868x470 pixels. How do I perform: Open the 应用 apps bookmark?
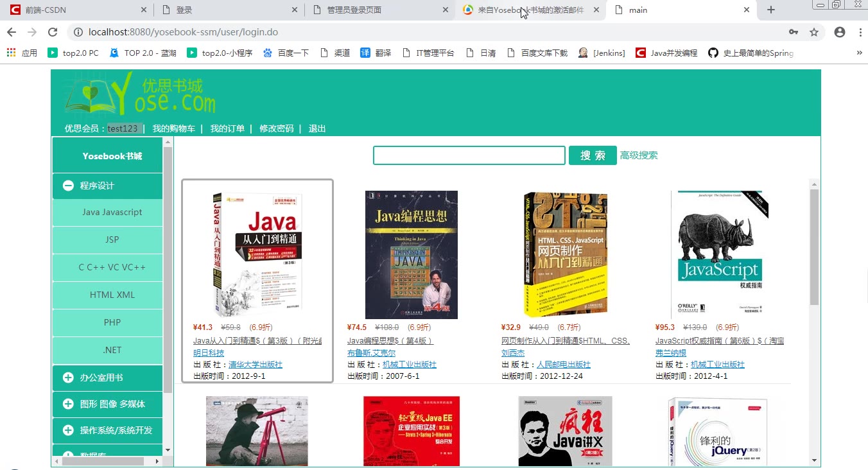point(22,53)
